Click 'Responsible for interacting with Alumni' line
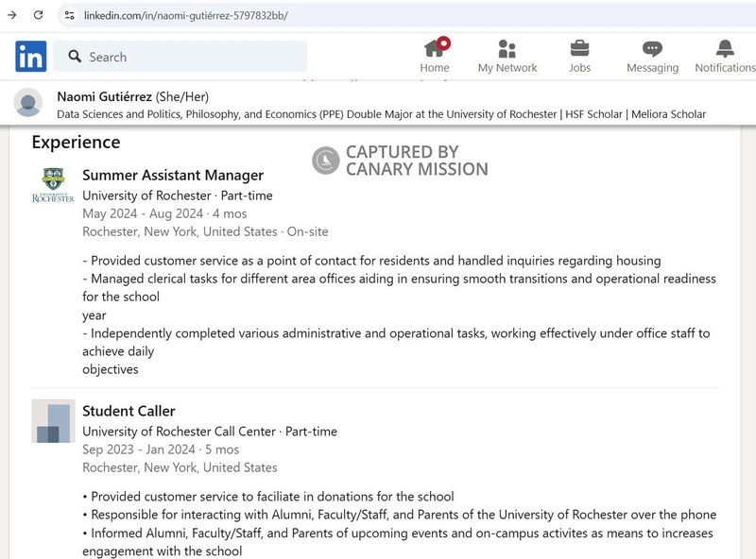Screen dimensions: 756x559 (399, 515)
